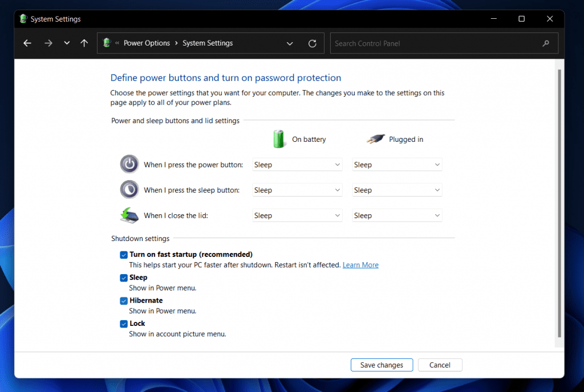Click the closed lid laptop icon
The width and height of the screenshot is (584, 392).
click(129, 215)
